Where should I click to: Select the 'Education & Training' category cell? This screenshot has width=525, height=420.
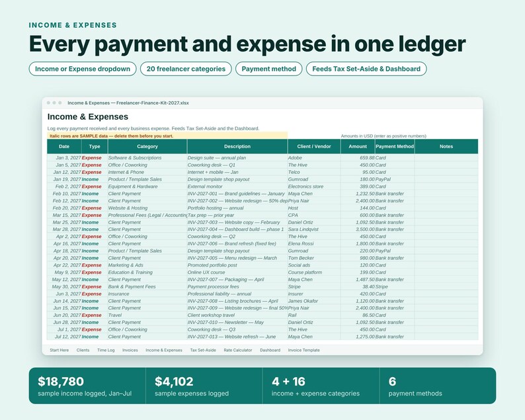click(147, 273)
